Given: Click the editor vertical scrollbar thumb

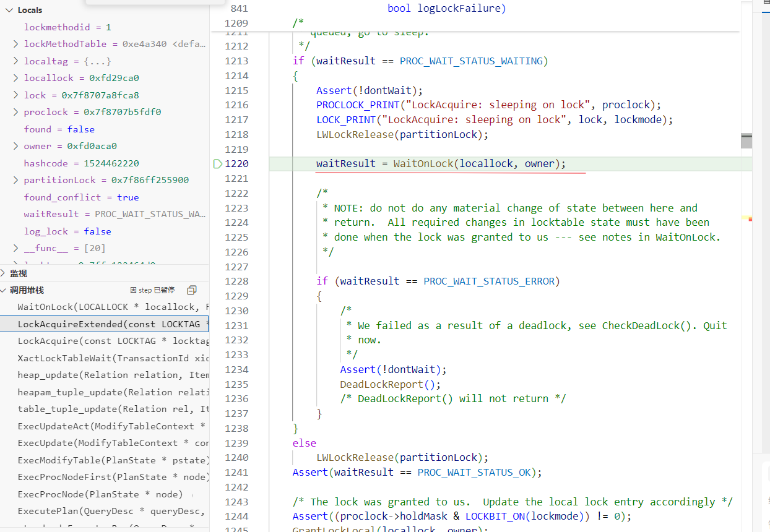Looking at the screenshot, I should (x=746, y=141).
